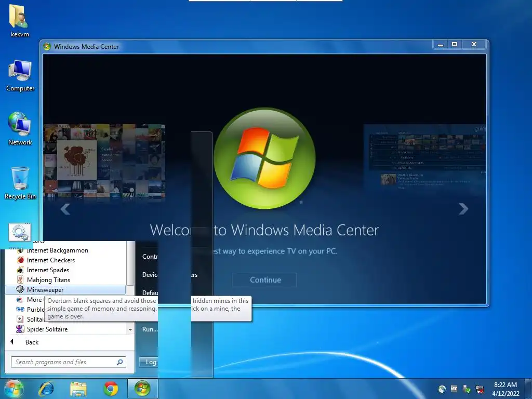Screen dimensions: 532x399
Task: Launch Mahjong Titans from Start menu
Action: click(x=65, y=280)
